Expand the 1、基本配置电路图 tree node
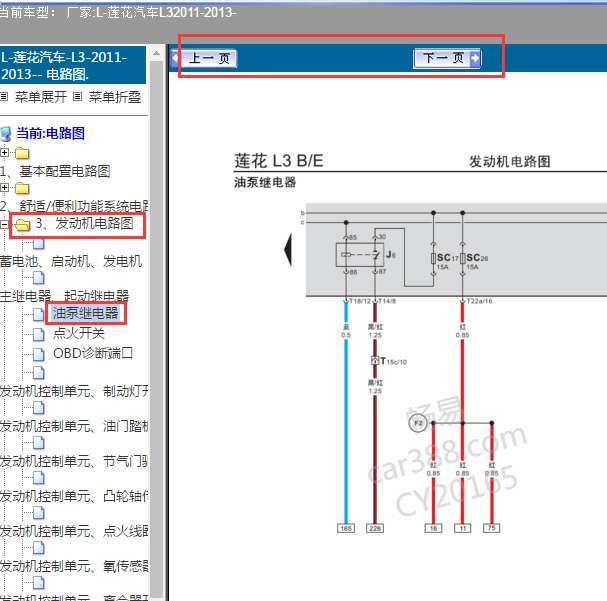Viewport: 607px width, 601px height. click(x=4, y=153)
